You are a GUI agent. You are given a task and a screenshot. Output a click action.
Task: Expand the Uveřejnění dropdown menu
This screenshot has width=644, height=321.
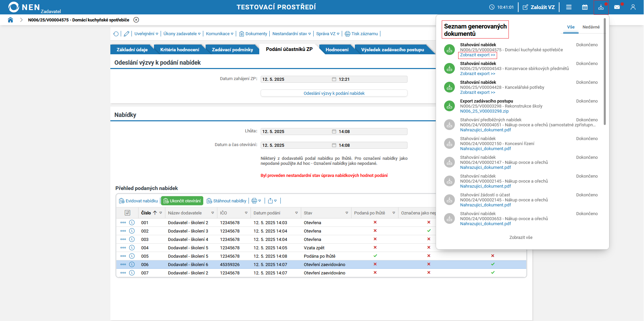point(146,34)
